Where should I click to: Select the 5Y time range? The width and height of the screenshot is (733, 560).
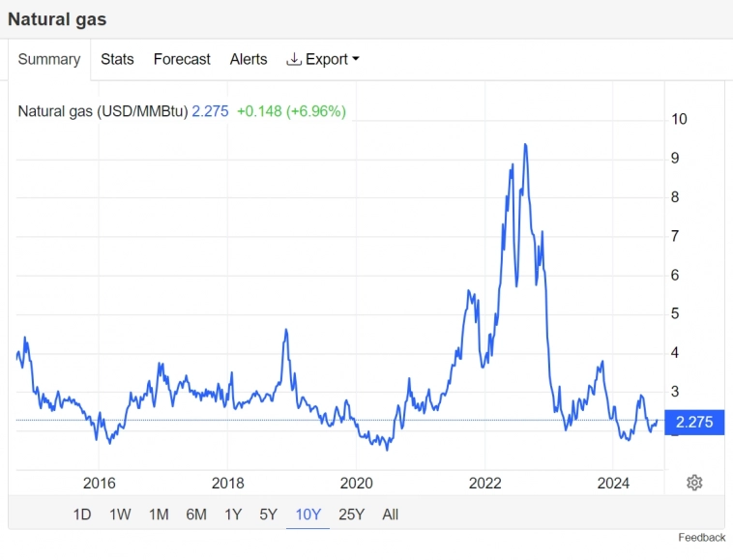(x=268, y=515)
